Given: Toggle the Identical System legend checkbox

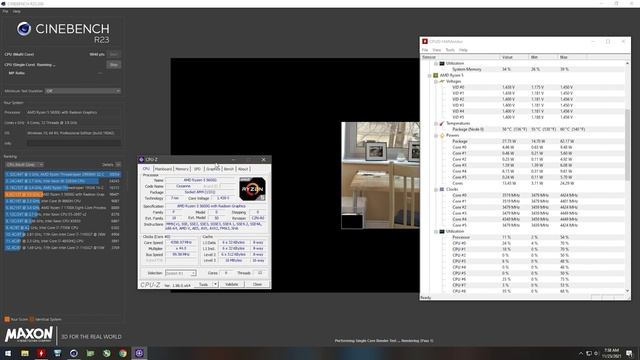Looking at the screenshot, I should coord(32,319).
